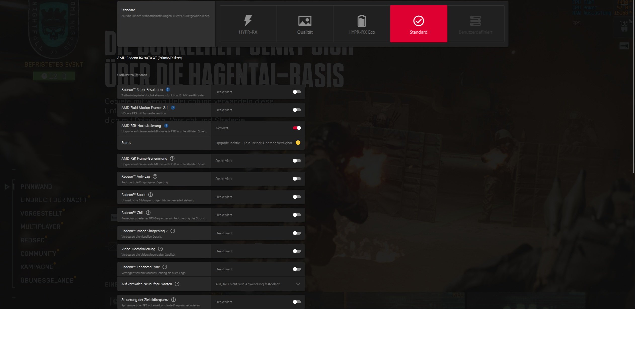Expand the vertical sync dropdown chevron
This screenshot has width=644, height=362.
tap(298, 284)
